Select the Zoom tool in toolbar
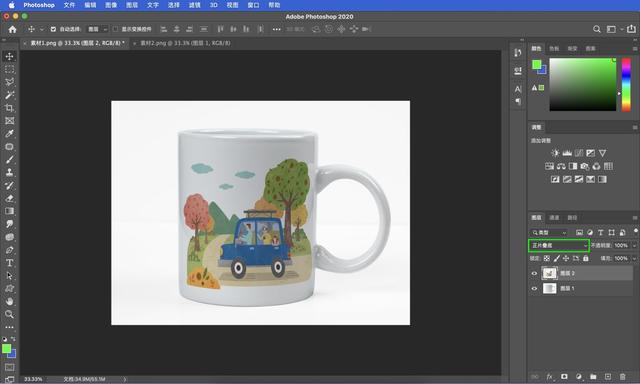 (x=9, y=314)
